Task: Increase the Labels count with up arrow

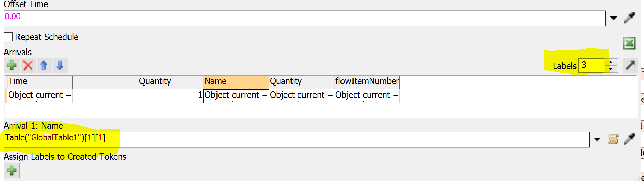Action: click(611, 63)
